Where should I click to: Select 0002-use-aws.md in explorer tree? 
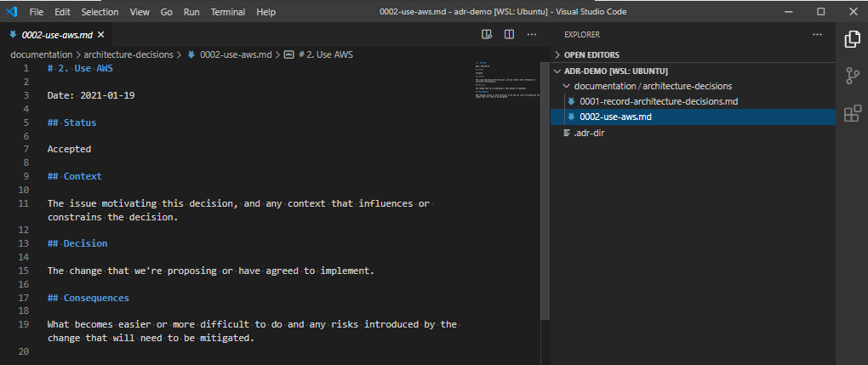pyautogui.click(x=694, y=117)
